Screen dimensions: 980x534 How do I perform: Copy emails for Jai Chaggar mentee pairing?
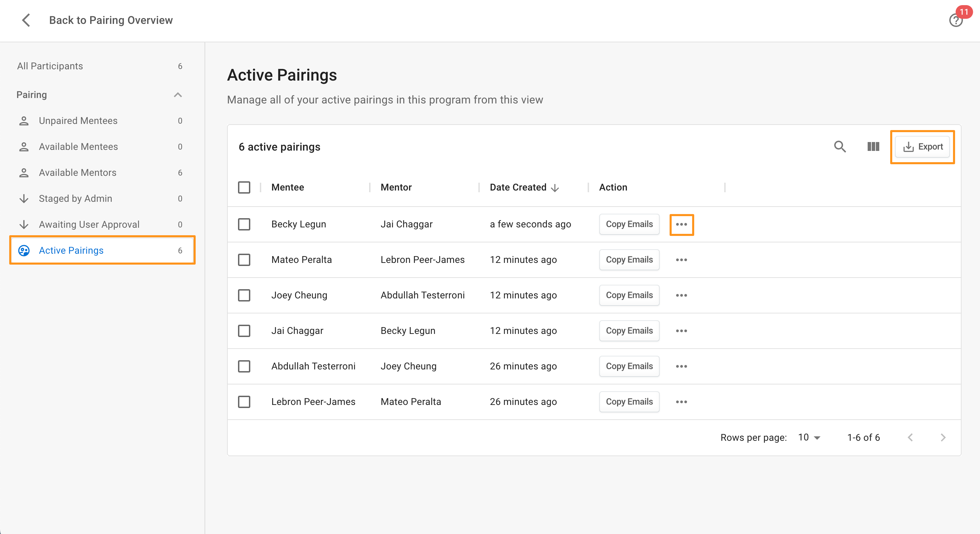(x=629, y=331)
